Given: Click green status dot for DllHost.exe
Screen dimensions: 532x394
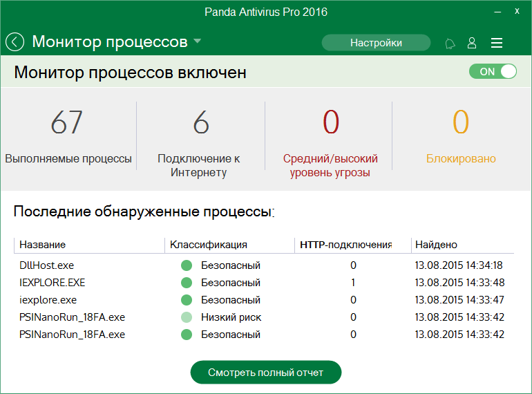Looking at the screenshot, I should (187, 265).
